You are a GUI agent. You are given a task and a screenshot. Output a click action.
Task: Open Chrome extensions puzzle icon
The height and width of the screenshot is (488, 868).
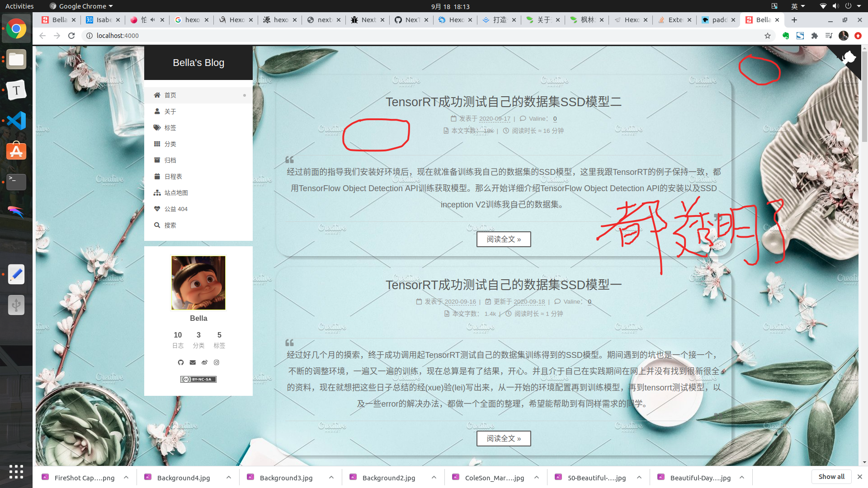(815, 36)
